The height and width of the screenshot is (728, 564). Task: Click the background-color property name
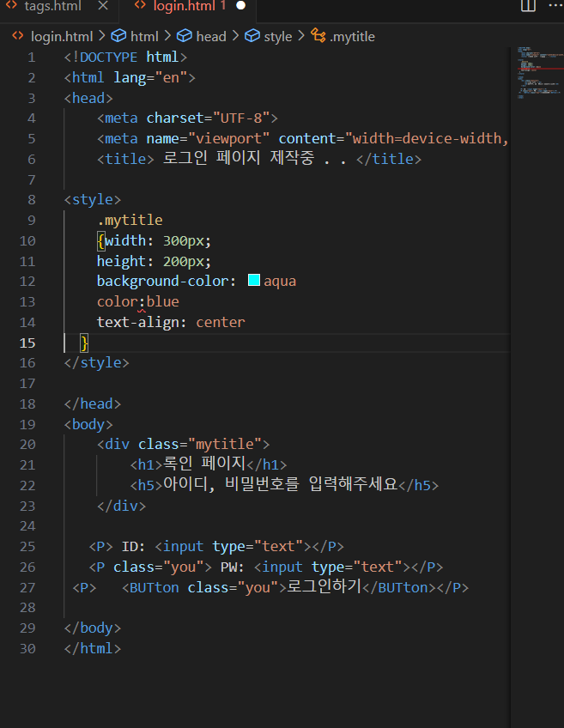(x=162, y=282)
